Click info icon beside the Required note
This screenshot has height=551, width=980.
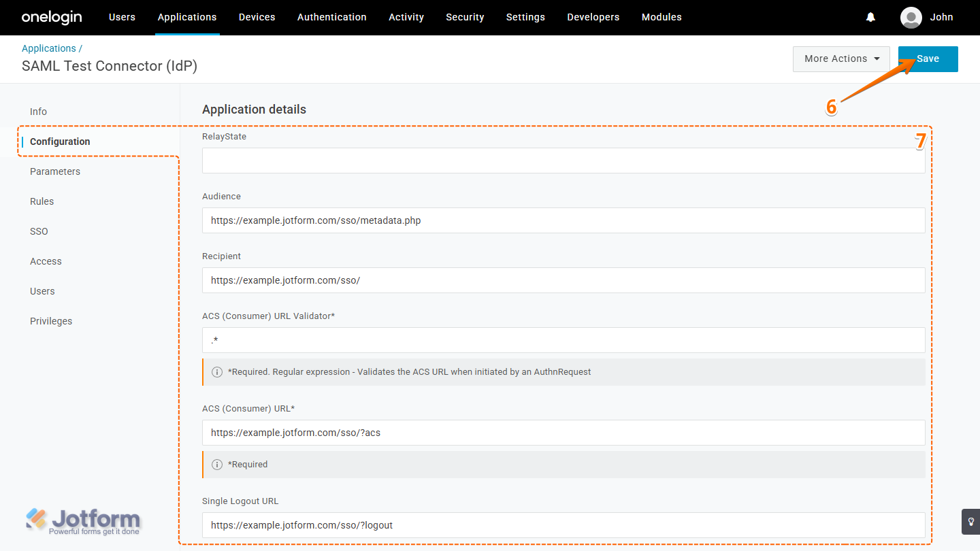pos(217,465)
